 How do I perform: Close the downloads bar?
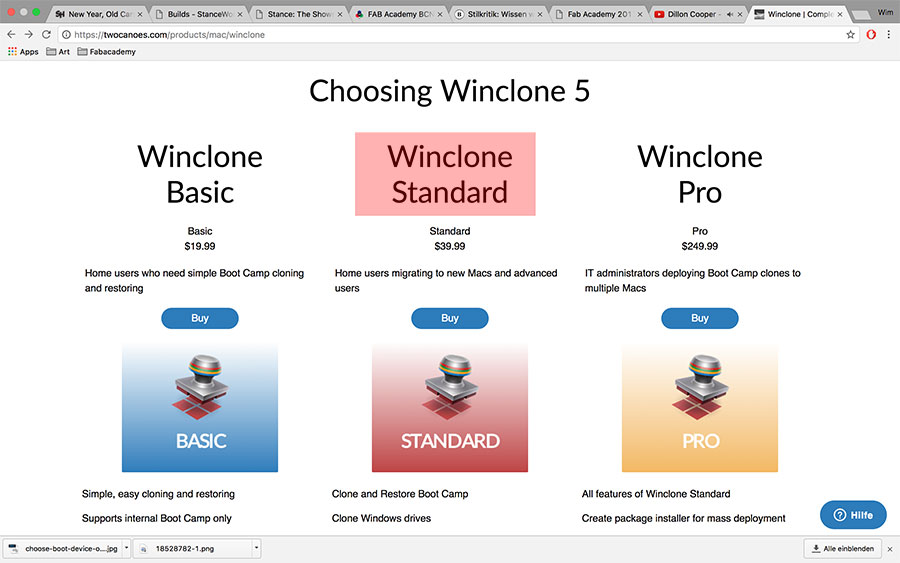[x=890, y=549]
